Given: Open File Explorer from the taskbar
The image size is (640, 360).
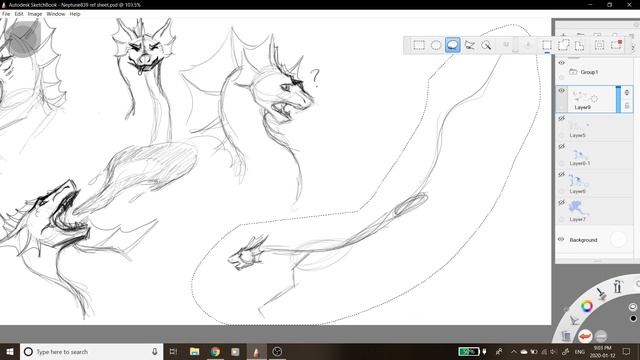Looking at the screenshot, I should tap(195, 351).
